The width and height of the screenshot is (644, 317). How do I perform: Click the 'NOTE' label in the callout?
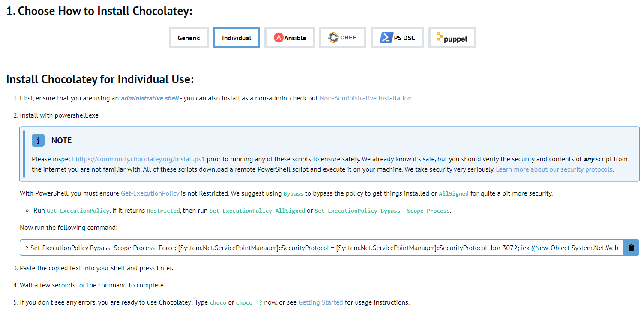pyautogui.click(x=62, y=140)
